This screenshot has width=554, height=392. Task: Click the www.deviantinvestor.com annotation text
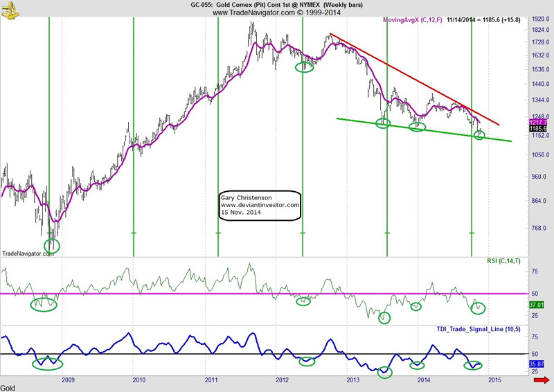pos(260,205)
